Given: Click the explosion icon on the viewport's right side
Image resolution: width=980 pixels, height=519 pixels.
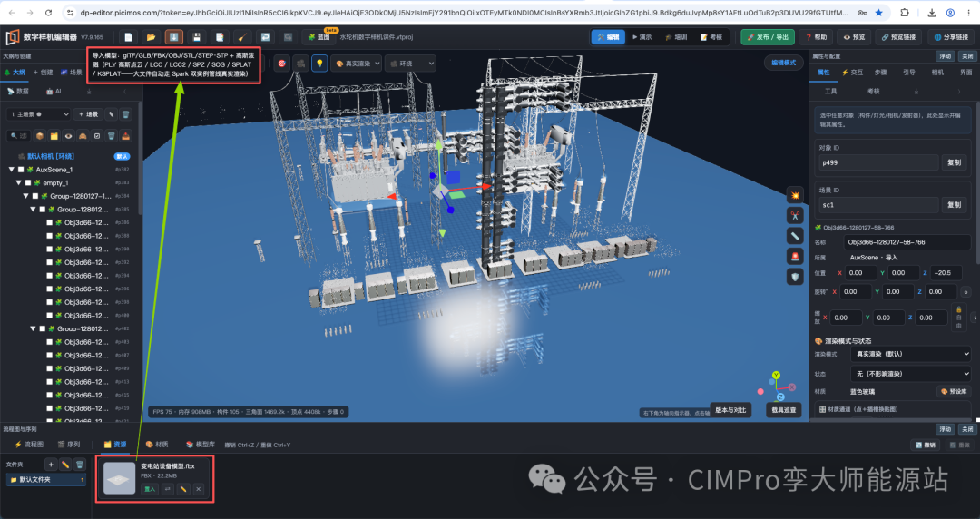Looking at the screenshot, I should click(795, 195).
